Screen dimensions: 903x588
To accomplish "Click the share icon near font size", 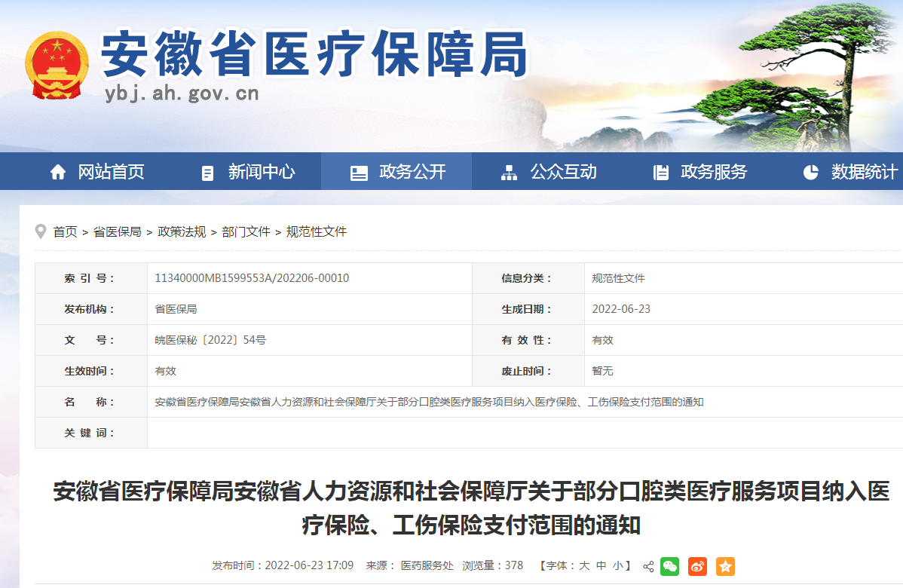I will coord(648,567).
